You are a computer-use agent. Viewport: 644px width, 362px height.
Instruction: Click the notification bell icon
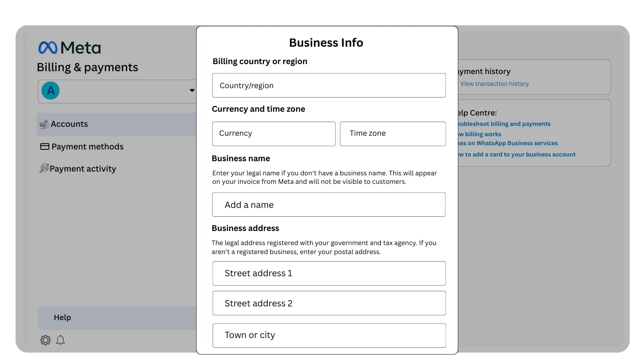pyautogui.click(x=60, y=340)
